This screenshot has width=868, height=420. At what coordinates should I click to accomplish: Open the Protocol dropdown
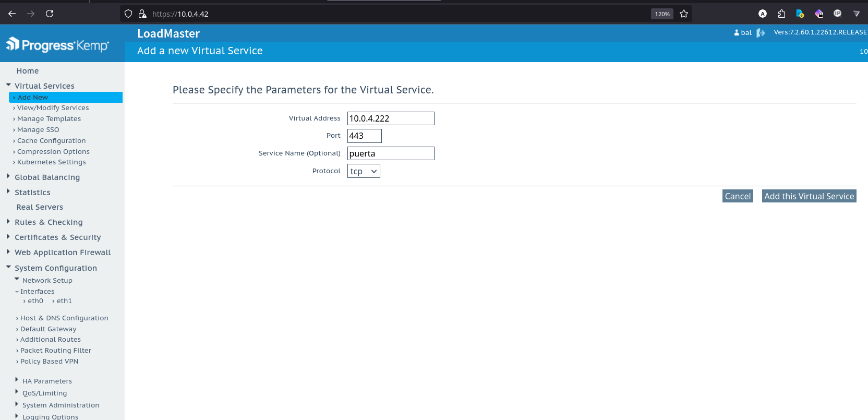[x=364, y=171]
